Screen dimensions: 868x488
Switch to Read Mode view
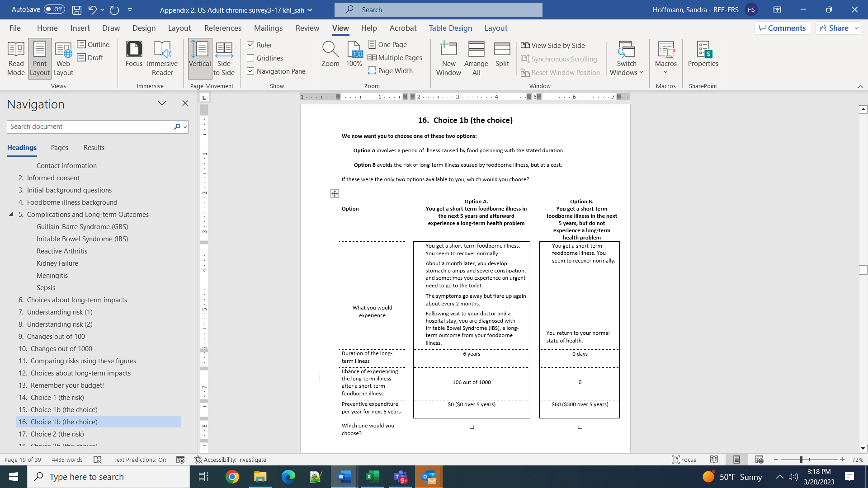[x=16, y=58]
